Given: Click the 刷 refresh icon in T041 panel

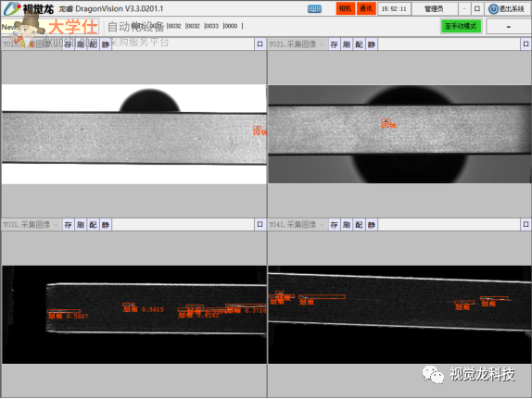Looking at the screenshot, I should pos(347,225).
